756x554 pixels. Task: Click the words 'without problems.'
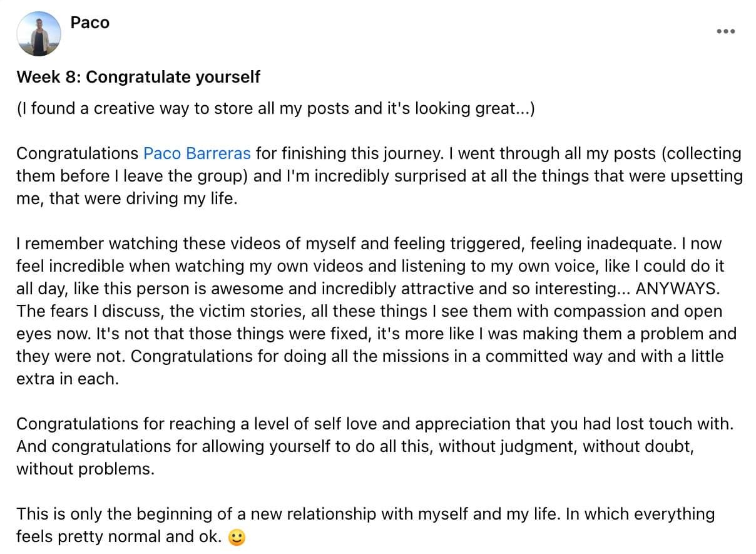tap(85, 469)
